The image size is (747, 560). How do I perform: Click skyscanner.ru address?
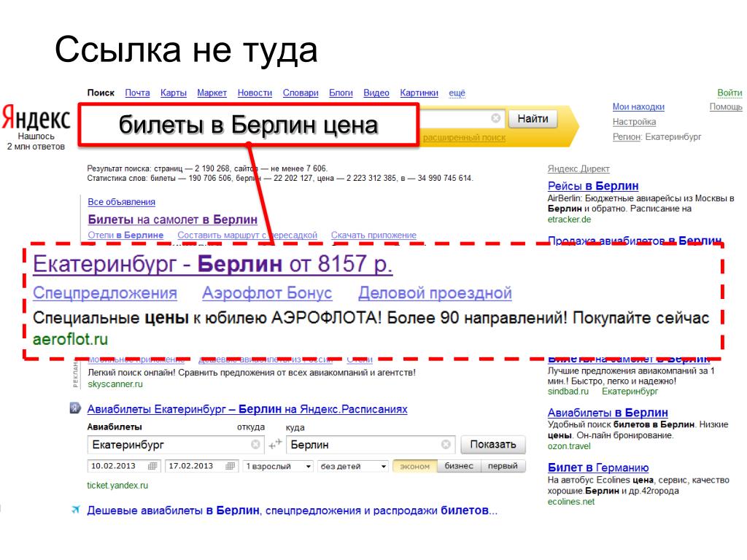pyautogui.click(x=115, y=384)
